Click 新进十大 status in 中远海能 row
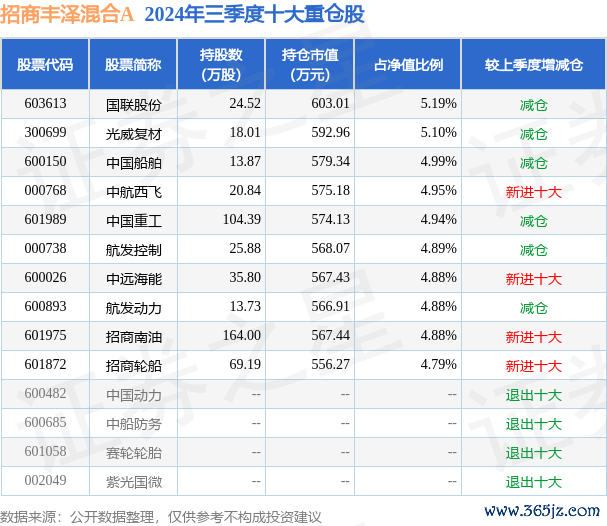 (533, 279)
